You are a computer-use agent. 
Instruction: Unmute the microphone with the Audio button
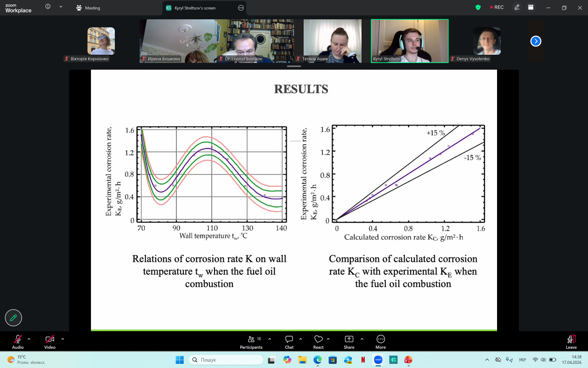[18, 340]
